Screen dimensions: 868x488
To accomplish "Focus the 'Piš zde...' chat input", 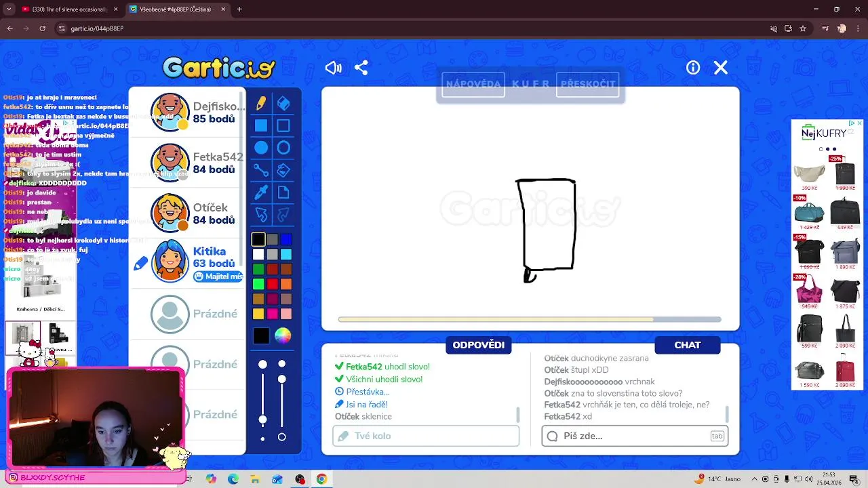I will click(x=635, y=436).
